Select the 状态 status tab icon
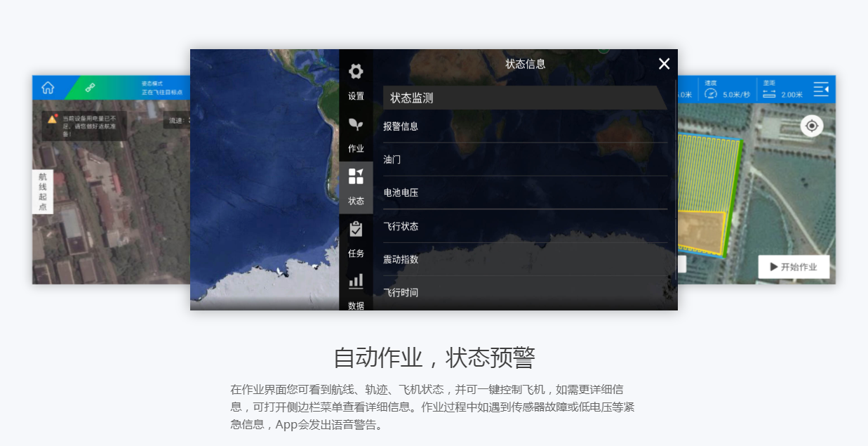868x446 pixels. 356,177
